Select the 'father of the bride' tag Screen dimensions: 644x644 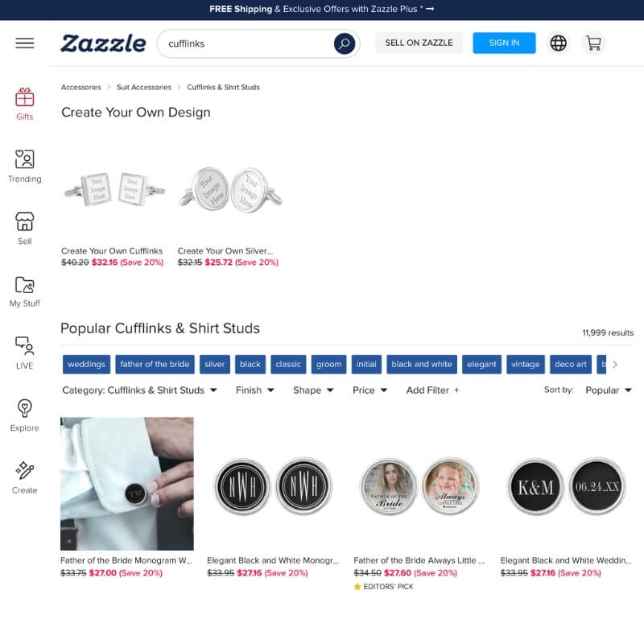click(x=155, y=365)
